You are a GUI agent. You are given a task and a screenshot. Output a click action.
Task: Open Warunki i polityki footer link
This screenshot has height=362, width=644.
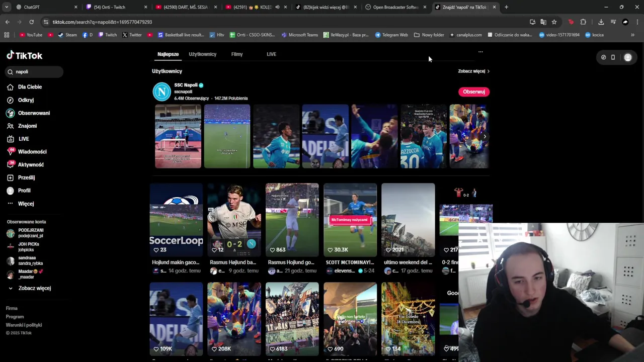24,325
